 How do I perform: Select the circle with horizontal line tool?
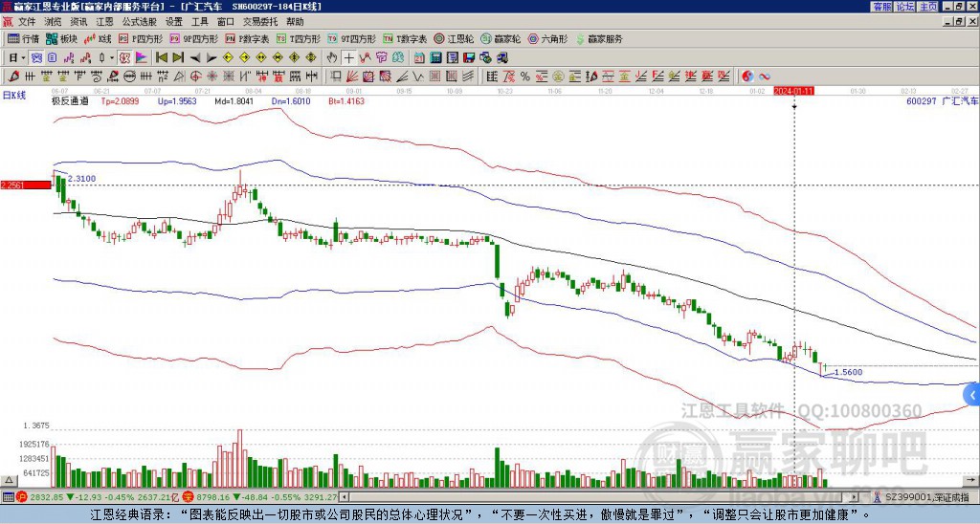(129, 76)
